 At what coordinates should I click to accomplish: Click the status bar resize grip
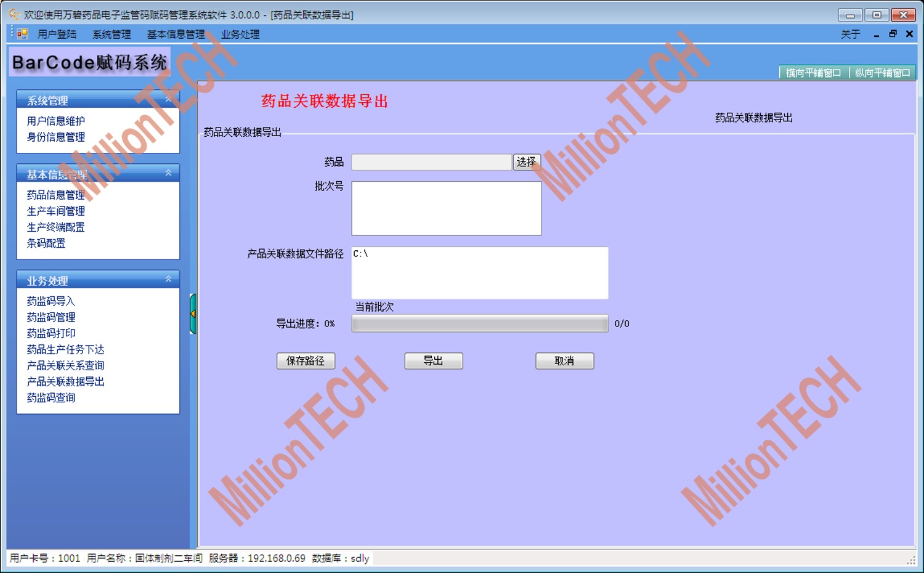tap(911, 560)
